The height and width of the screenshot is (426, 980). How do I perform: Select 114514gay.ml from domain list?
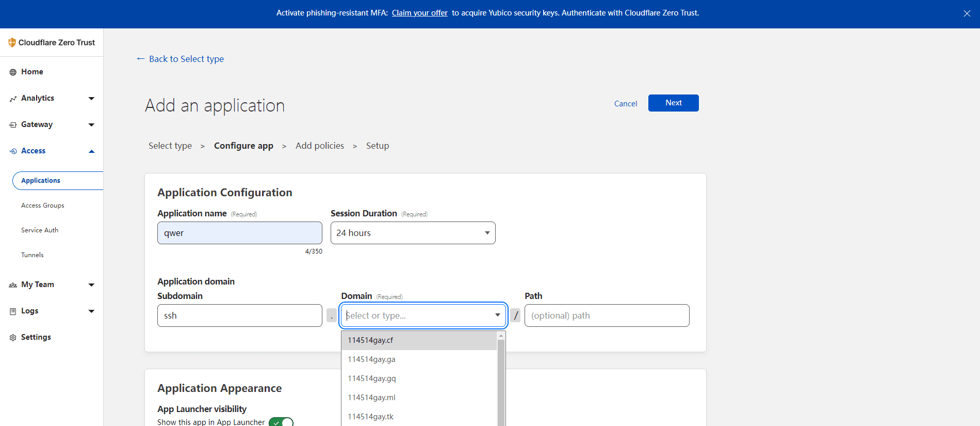click(x=419, y=398)
